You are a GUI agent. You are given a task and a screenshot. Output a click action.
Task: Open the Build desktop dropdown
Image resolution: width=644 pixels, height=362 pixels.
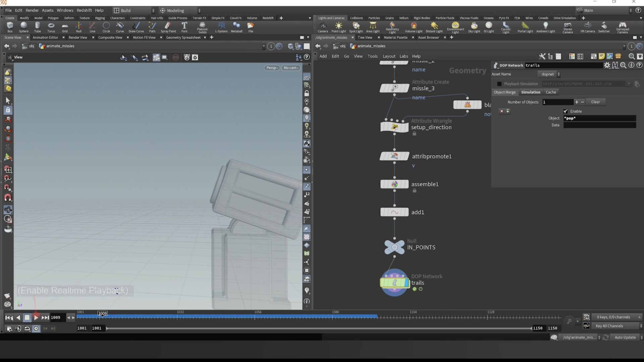134,10
